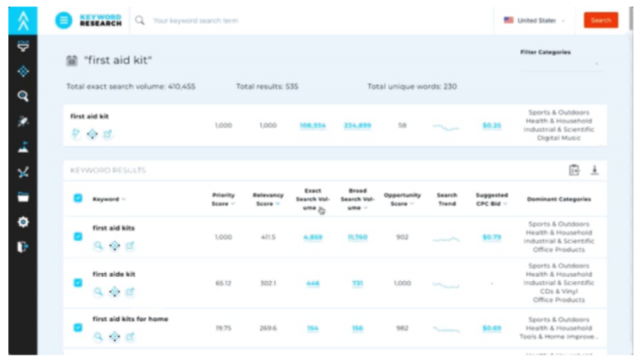Screen dimensions: 640x361
Task: Open the crosshair target sidebar icon
Action: coord(23,71)
